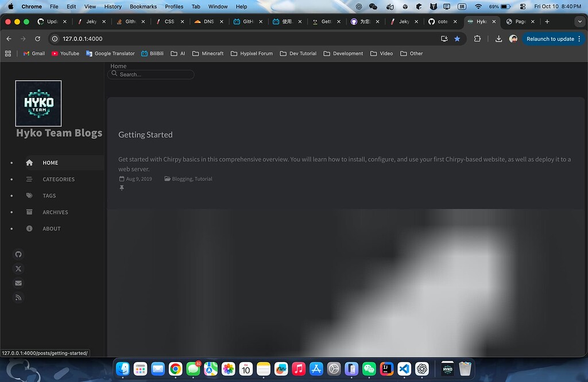Open Chrome's Downloads tray icon
Screen dimensions: 588x382
[x=497, y=39]
